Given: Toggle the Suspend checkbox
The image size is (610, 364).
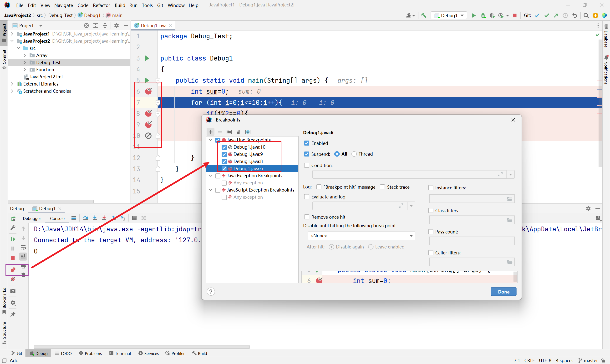Looking at the screenshot, I should click(x=307, y=154).
